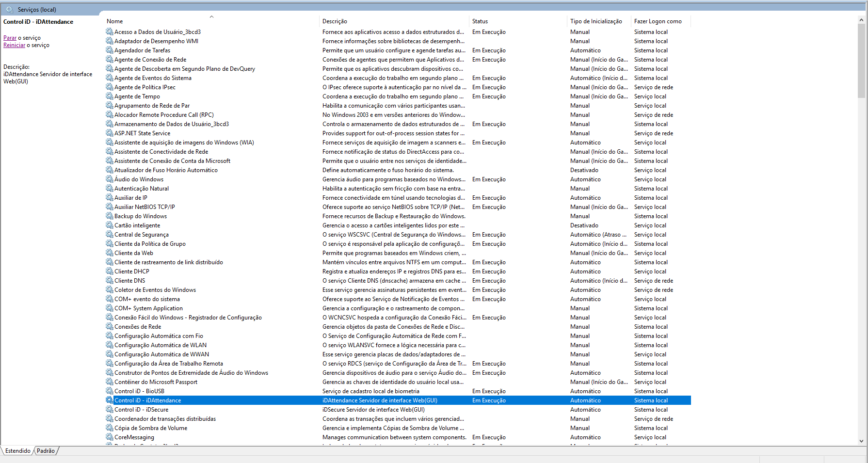Click the service icon for Agente de Conexão de Rede
Viewport: 868px width, 463px height.
click(110, 59)
